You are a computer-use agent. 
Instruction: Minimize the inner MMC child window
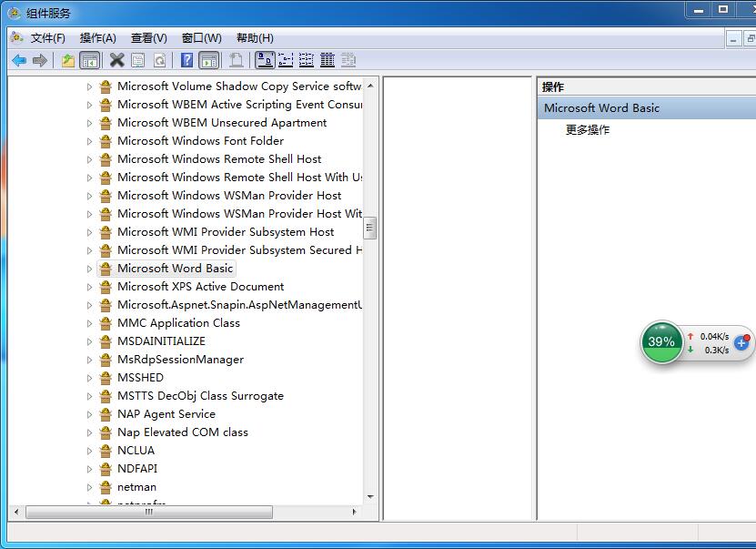(733, 39)
